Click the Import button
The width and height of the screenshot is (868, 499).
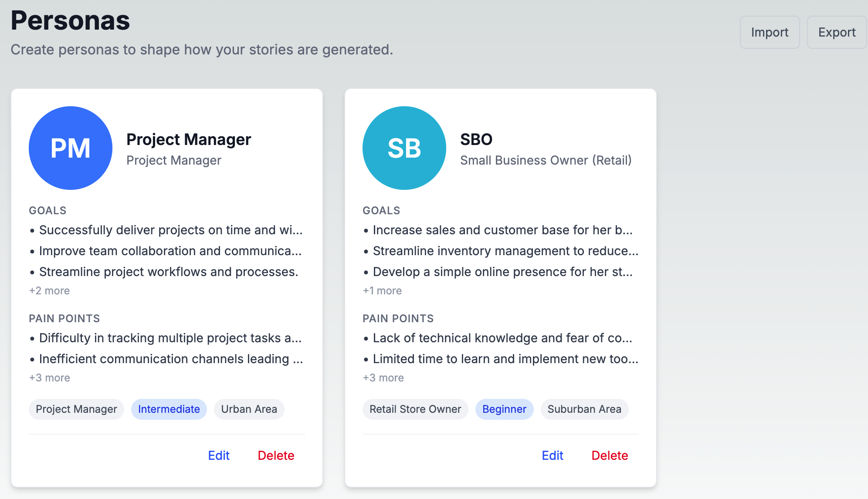point(770,32)
